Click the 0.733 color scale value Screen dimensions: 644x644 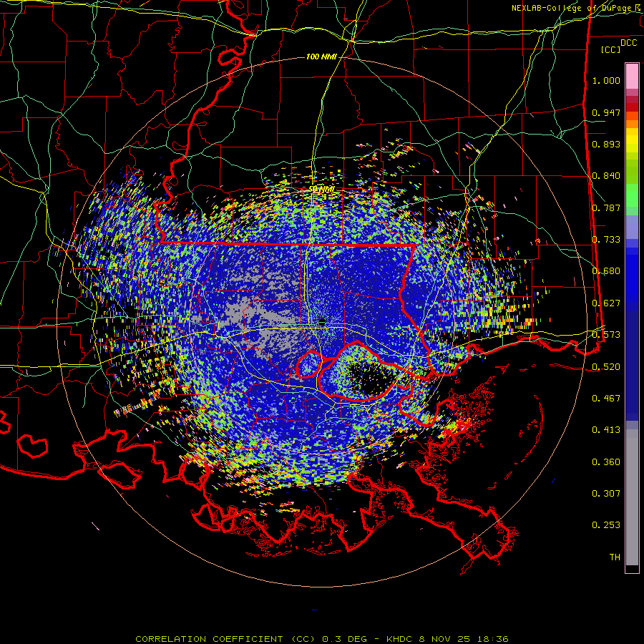click(x=606, y=240)
